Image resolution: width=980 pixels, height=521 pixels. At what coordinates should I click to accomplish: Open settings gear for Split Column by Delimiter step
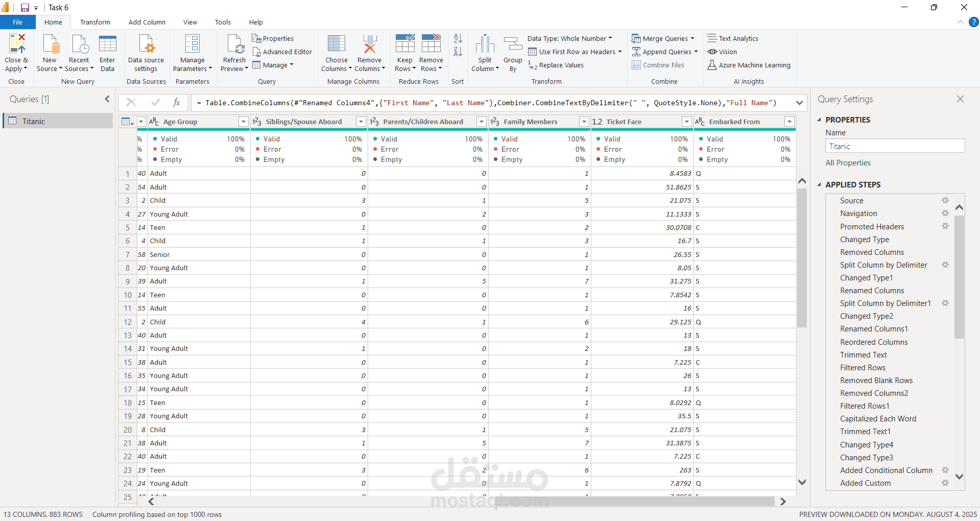[945, 265]
